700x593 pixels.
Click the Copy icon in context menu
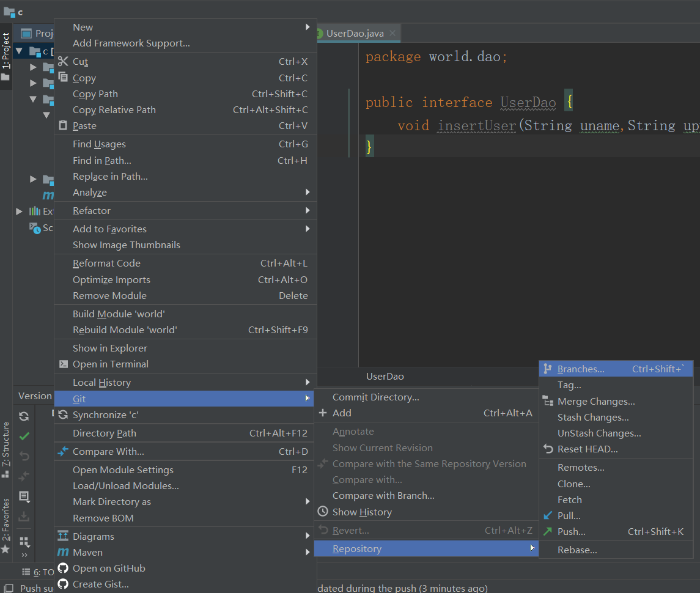64,77
